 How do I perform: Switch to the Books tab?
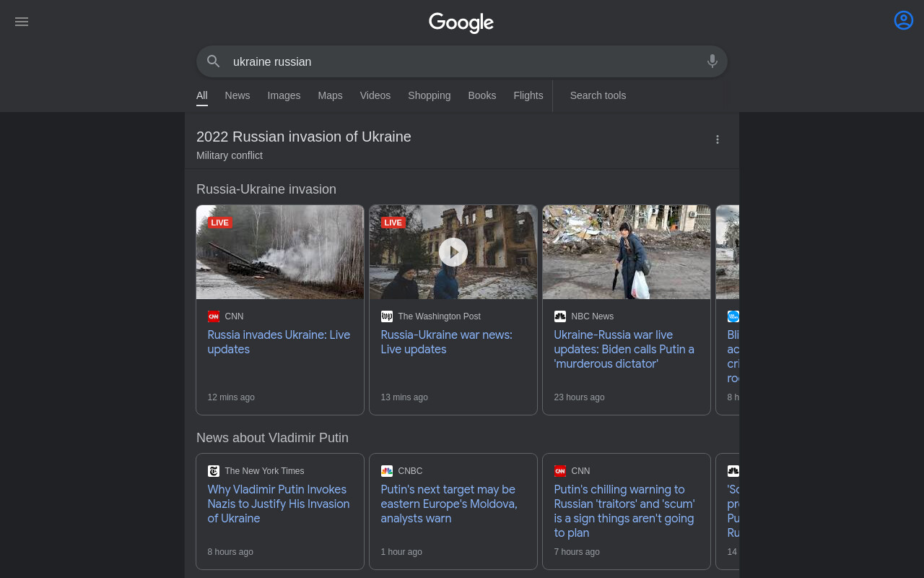(x=482, y=95)
